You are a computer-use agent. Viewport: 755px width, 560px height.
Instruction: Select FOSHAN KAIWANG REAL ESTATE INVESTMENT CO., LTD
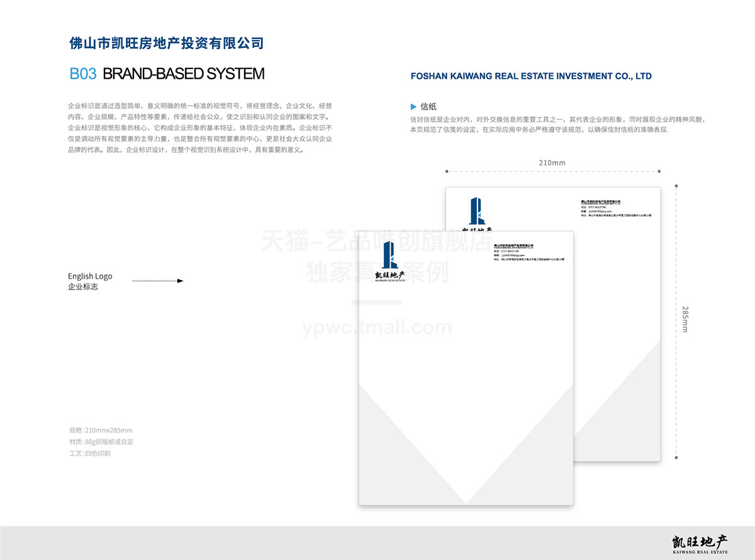[531, 76]
